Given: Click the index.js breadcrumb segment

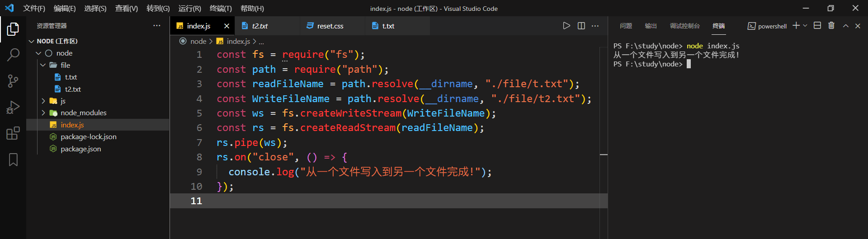Looking at the screenshot, I should (x=238, y=41).
